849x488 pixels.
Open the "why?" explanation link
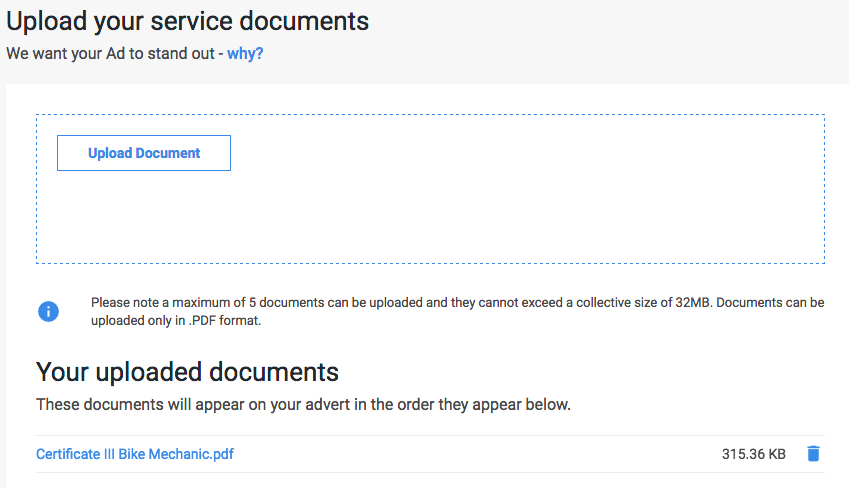[245, 54]
